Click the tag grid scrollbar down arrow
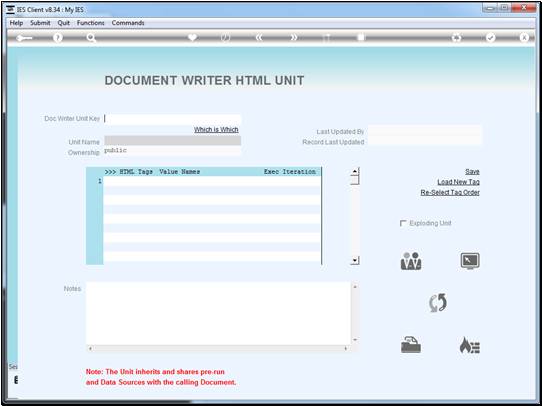Viewport: 542px width, 406px height. pos(355,261)
